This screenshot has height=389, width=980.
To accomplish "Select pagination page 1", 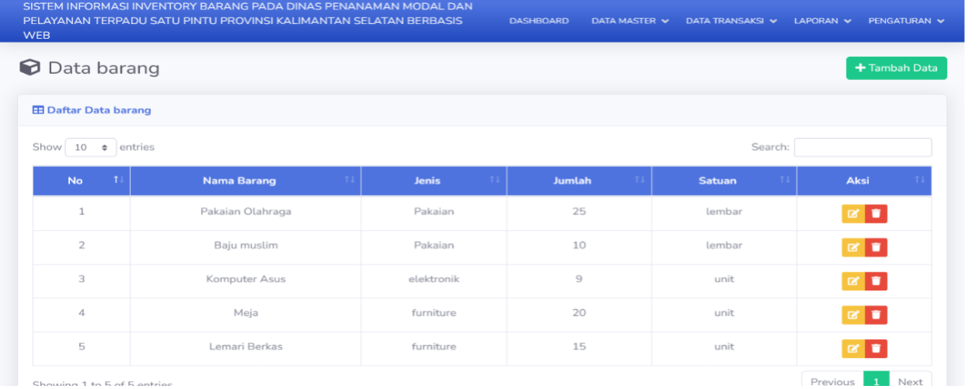I will [876, 380].
